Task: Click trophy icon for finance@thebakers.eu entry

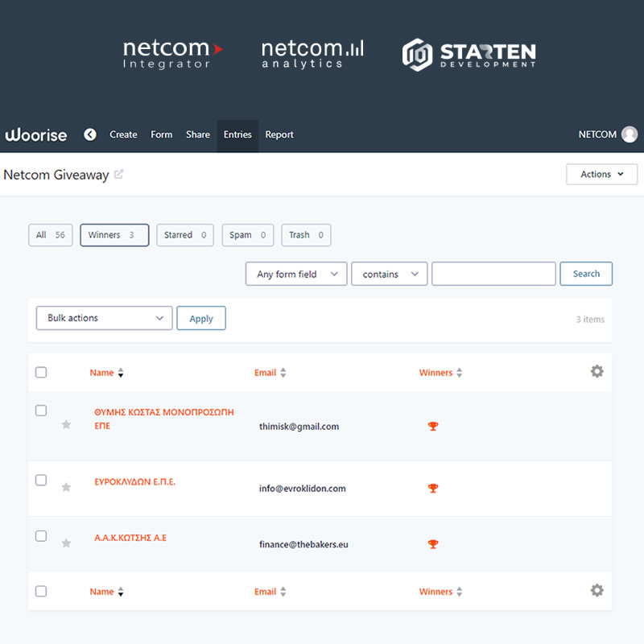Action: point(433,544)
